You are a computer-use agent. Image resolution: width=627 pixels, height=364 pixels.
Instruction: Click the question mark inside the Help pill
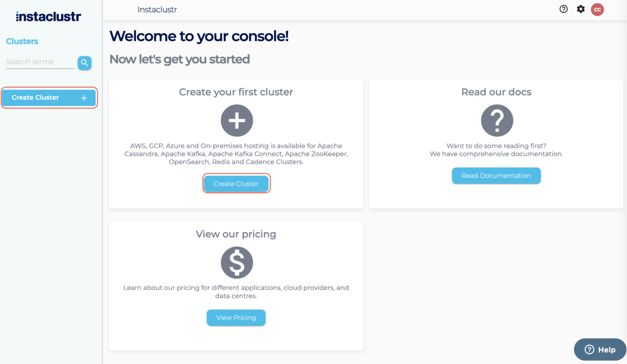click(589, 349)
